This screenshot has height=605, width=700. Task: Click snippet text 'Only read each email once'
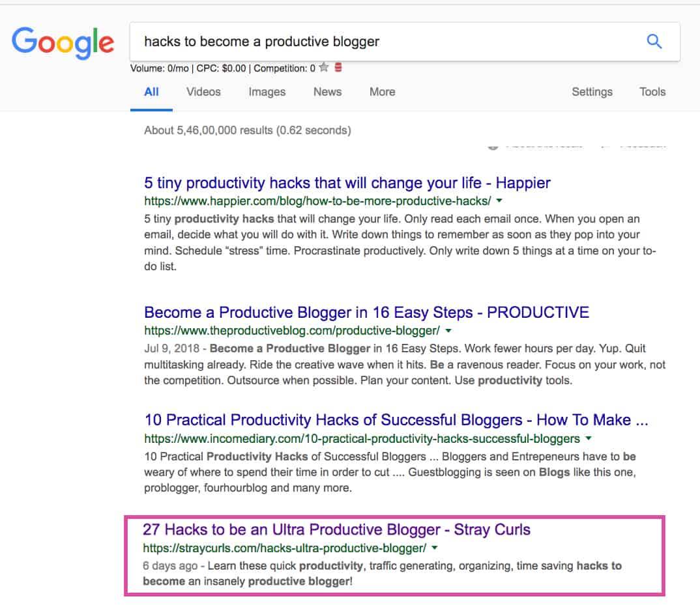(473, 219)
